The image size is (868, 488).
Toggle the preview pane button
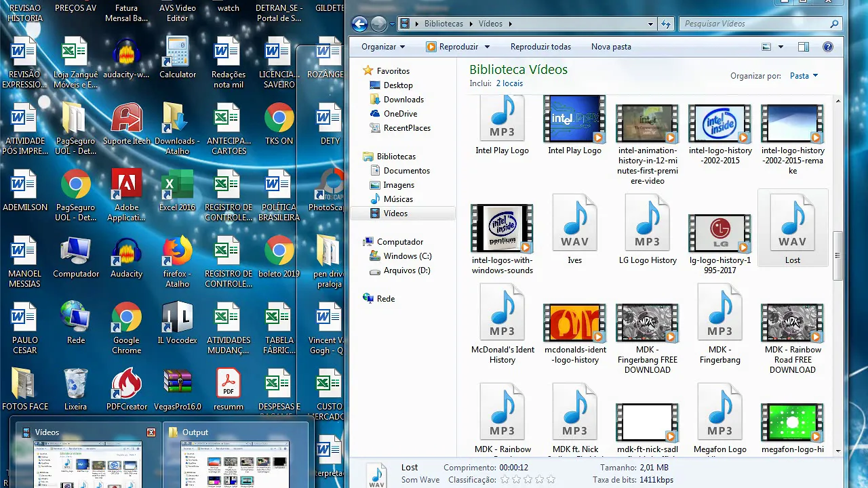tap(804, 47)
